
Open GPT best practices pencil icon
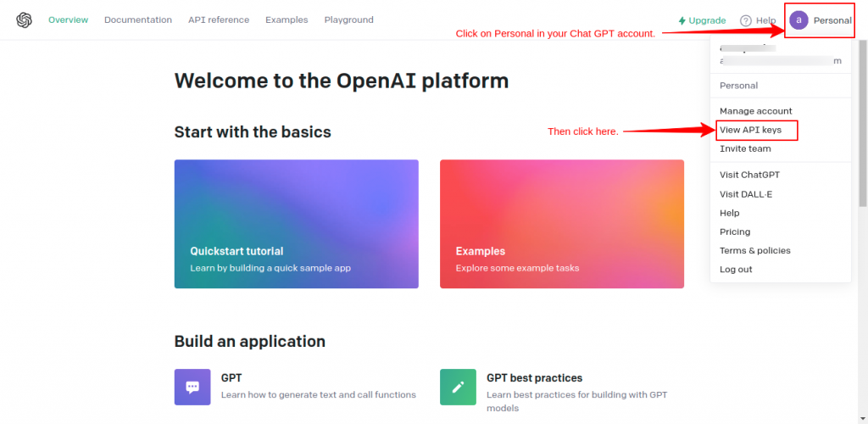pyautogui.click(x=458, y=387)
